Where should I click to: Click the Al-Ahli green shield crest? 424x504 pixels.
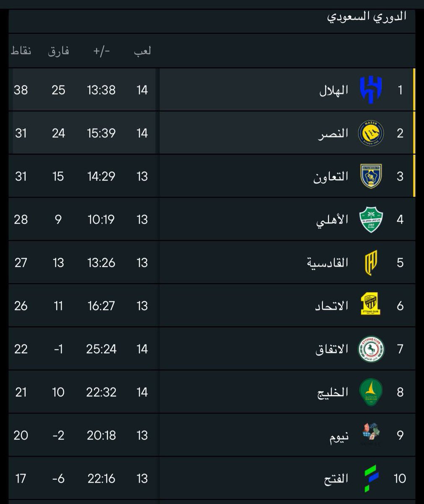(371, 220)
